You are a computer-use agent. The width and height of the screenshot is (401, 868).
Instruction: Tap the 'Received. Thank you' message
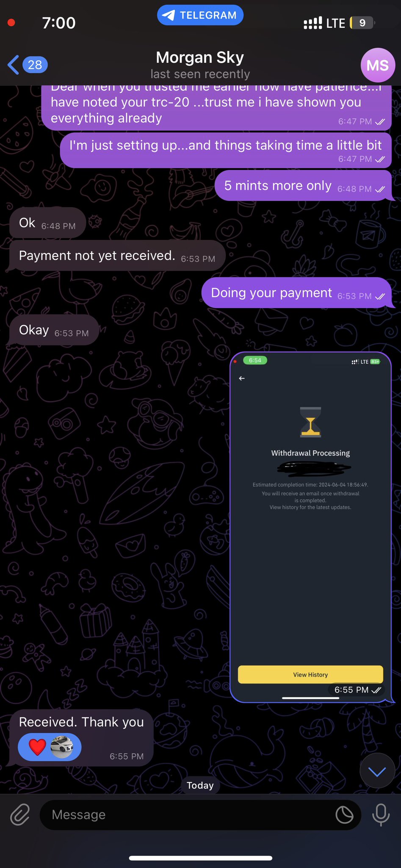tap(81, 738)
